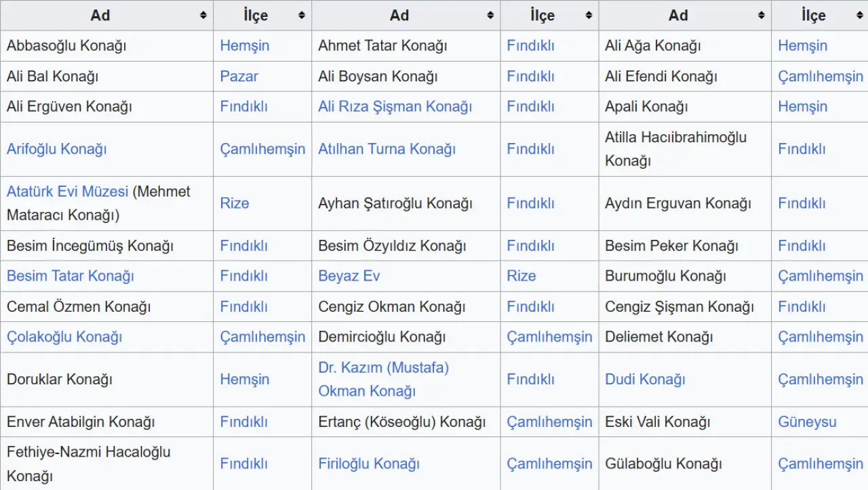The image size is (868, 490).
Task: Click the Pazar district link
Action: [x=239, y=76]
